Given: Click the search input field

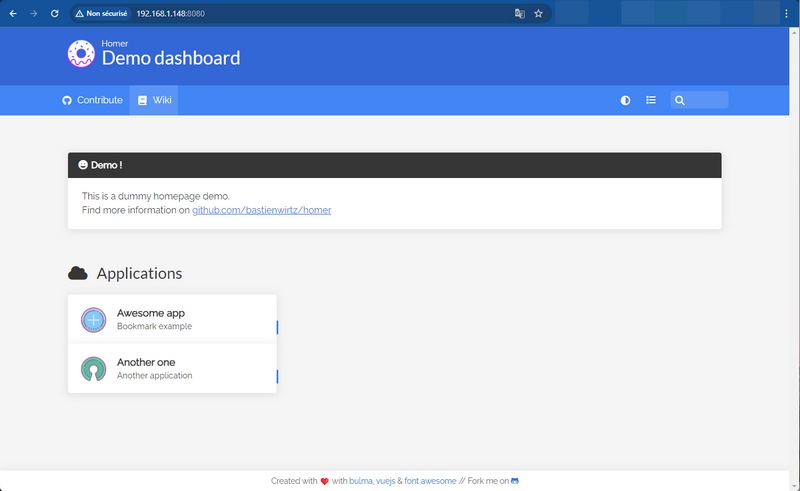Looking at the screenshot, I should [x=699, y=100].
